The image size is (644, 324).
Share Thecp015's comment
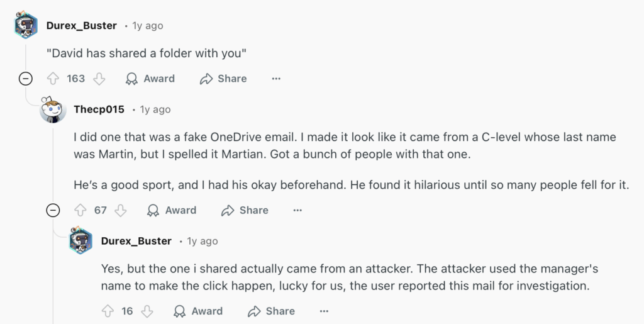[x=245, y=210]
